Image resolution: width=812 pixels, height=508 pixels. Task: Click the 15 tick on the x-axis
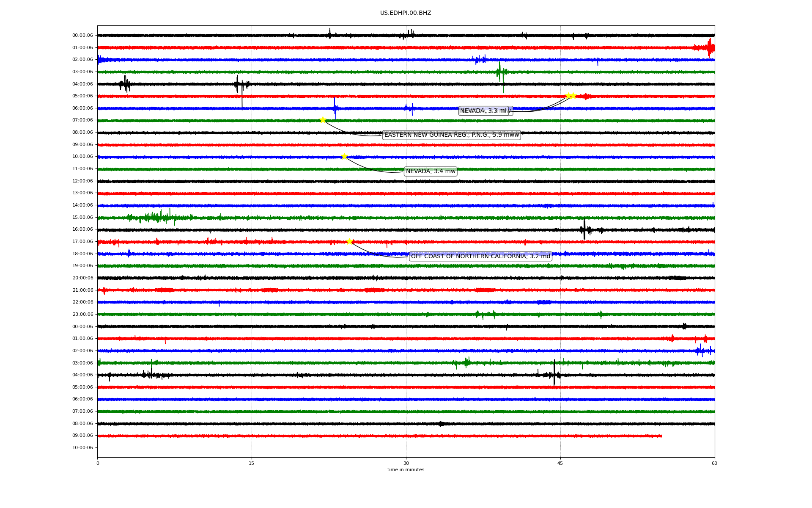point(252,463)
